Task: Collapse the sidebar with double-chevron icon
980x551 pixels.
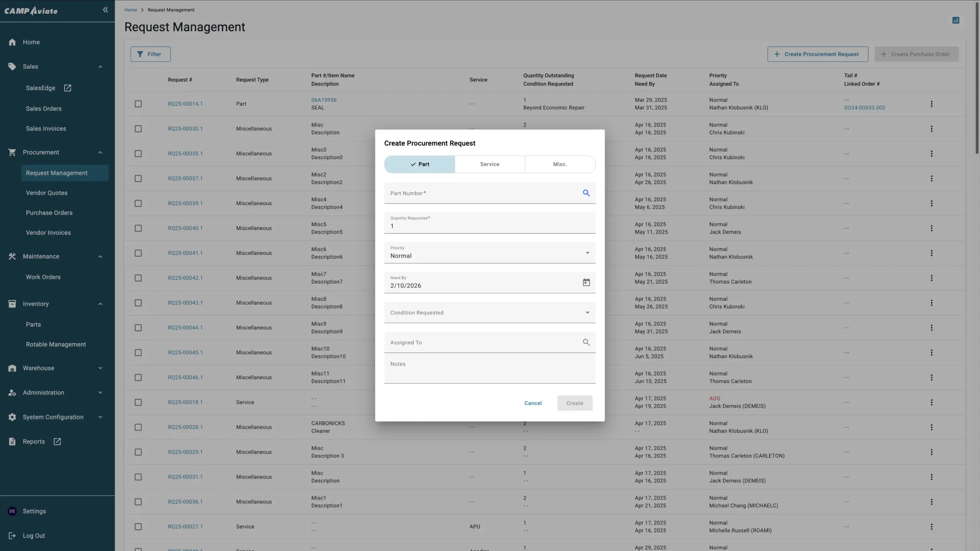Action: point(105,10)
